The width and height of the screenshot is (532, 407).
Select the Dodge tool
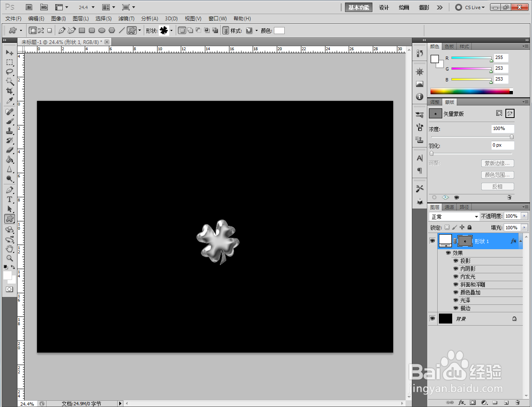(10, 179)
